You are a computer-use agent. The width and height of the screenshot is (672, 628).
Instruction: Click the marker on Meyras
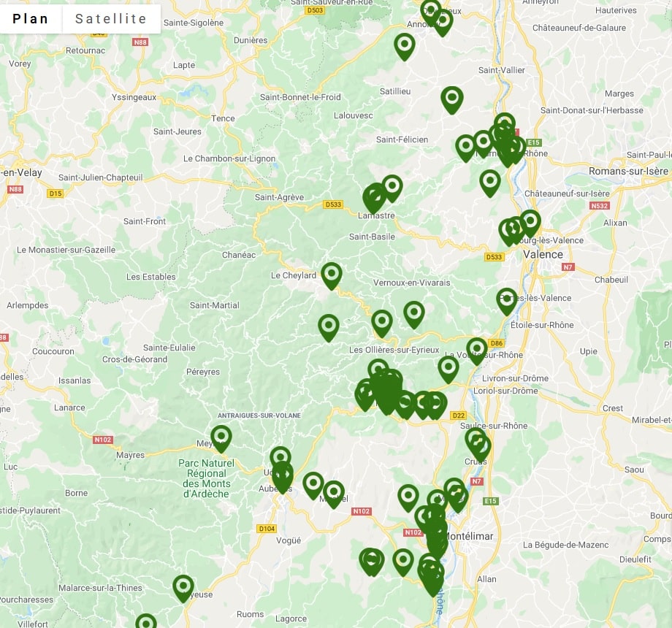tap(221, 437)
